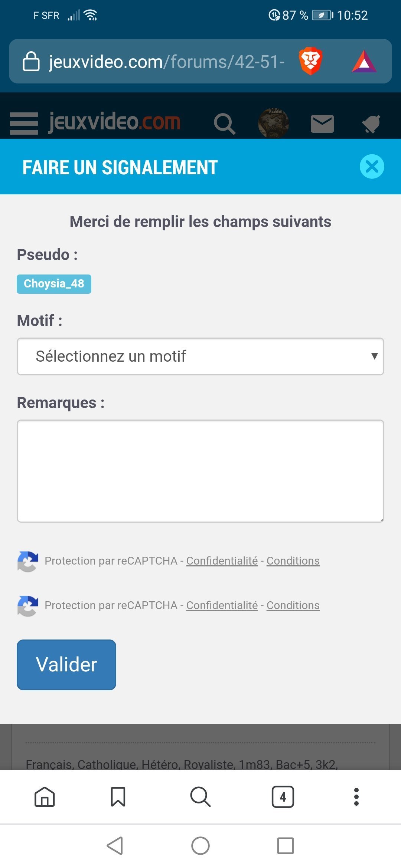
Task: Open the profile avatar picture
Action: pyautogui.click(x=274, y=123)
